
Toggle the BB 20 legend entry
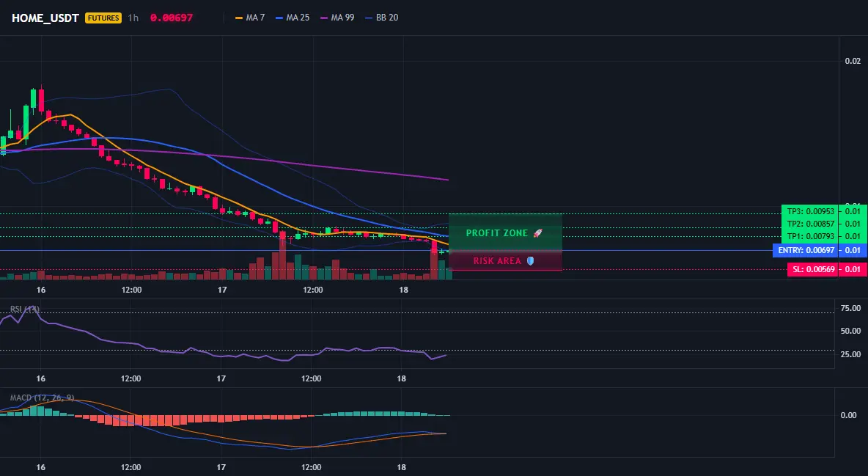pyautogui.click(x=381, y=18)
